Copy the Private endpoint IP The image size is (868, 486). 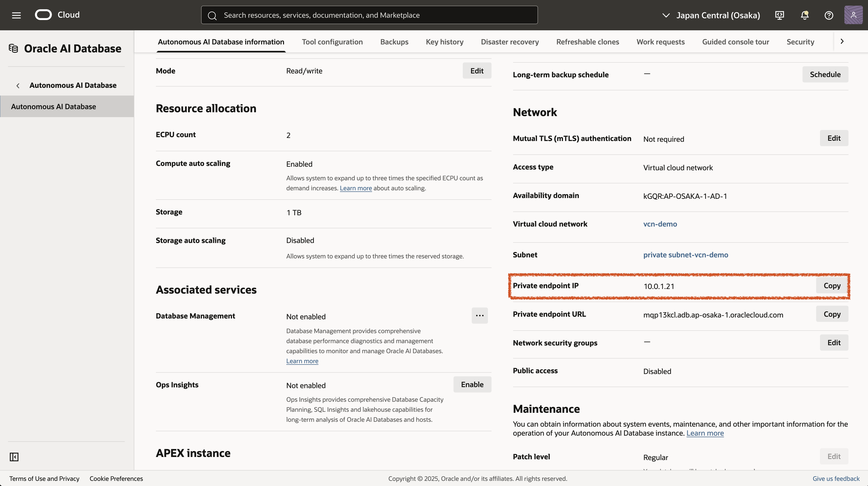(x=832, y=285)
